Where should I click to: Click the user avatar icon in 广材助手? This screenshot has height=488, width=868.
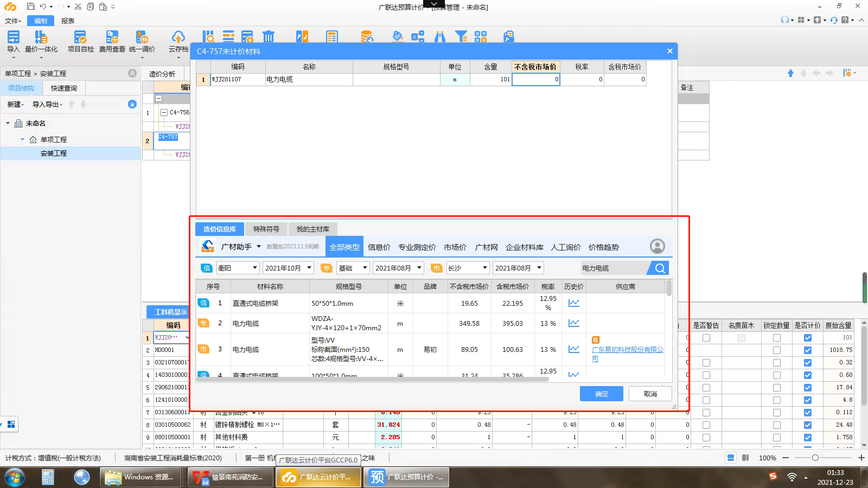pyautogui.click(x=658, y=246)
